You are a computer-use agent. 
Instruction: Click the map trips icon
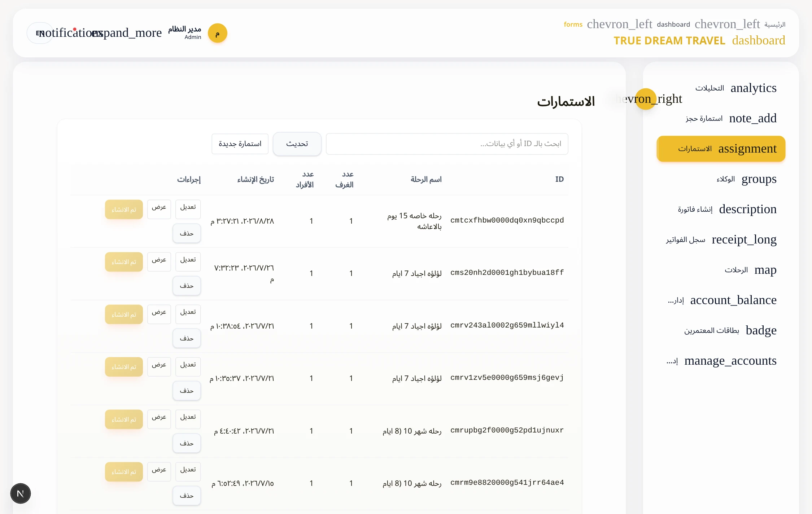tap(765, 270)
